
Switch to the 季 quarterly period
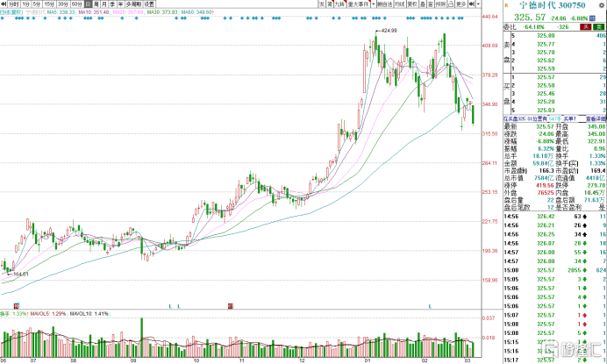click(x=112, y=4)
